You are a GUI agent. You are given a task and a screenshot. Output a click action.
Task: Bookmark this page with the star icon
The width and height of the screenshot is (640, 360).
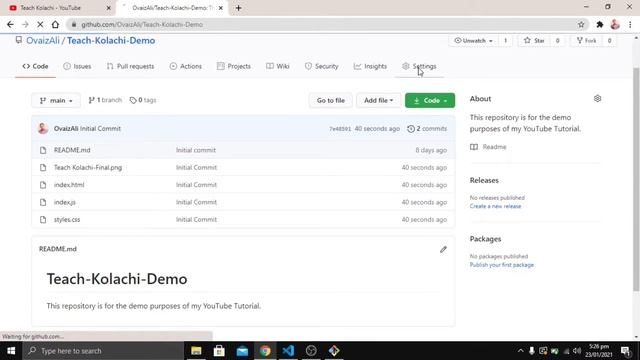point(581,24)
